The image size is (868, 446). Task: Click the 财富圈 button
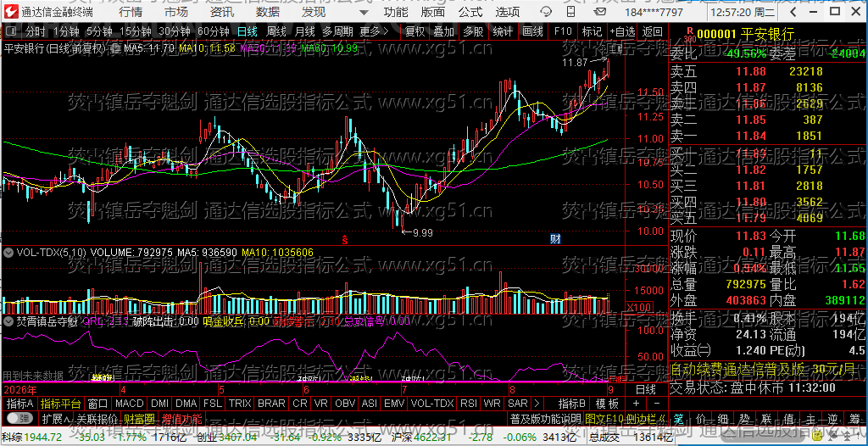(x=139, y=418)
